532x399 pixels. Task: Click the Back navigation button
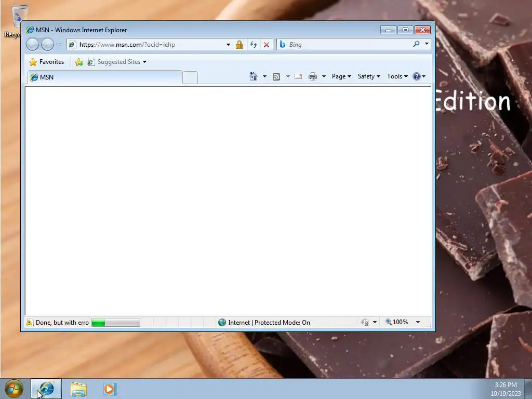(x=32, y=45)
